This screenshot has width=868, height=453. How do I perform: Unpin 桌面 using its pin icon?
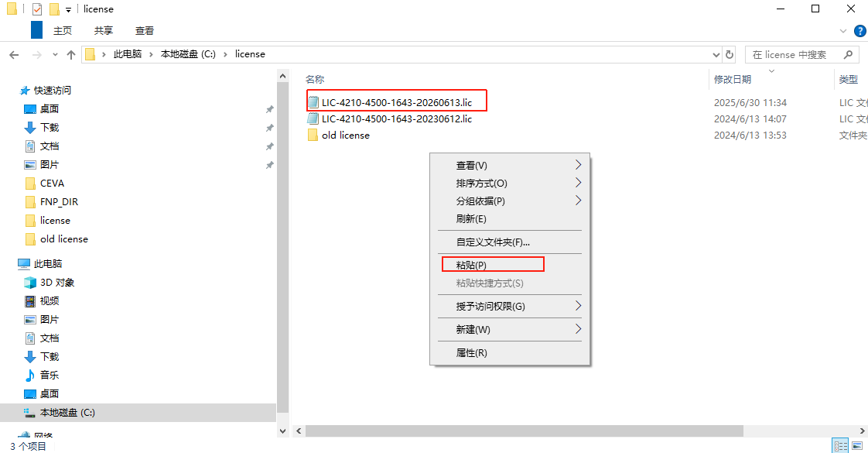[x=269, y=109]
